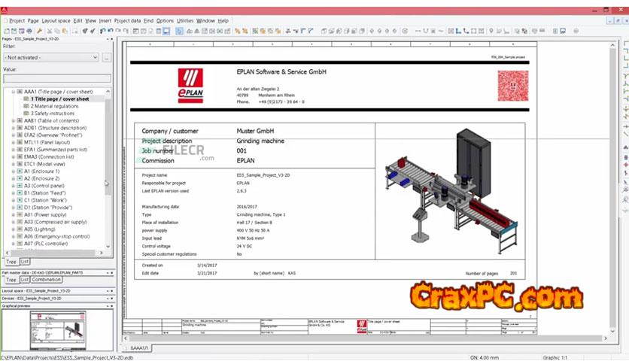629x364 pixels.
Task: Open the Project data menu
Action: 128,21
